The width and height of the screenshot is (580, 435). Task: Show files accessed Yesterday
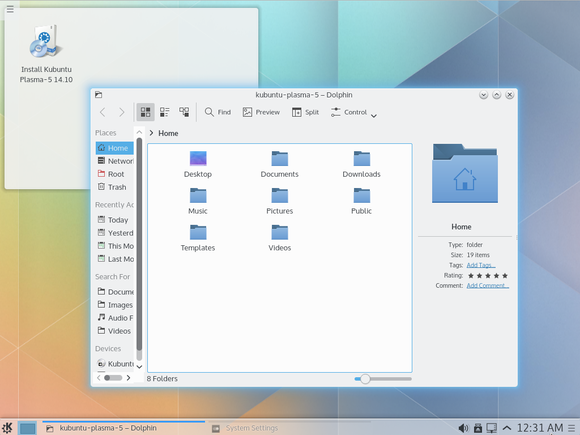115,233
